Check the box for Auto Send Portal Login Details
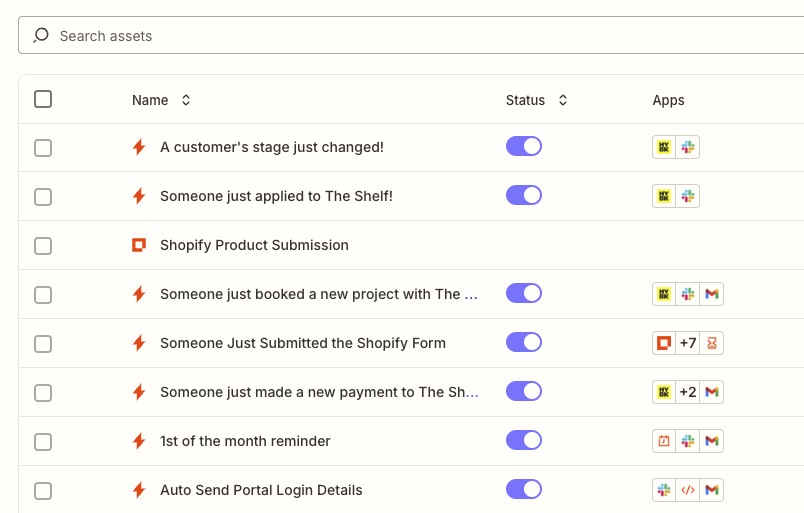The height and width of the screenshot is (513, 804). pos(43,491)
